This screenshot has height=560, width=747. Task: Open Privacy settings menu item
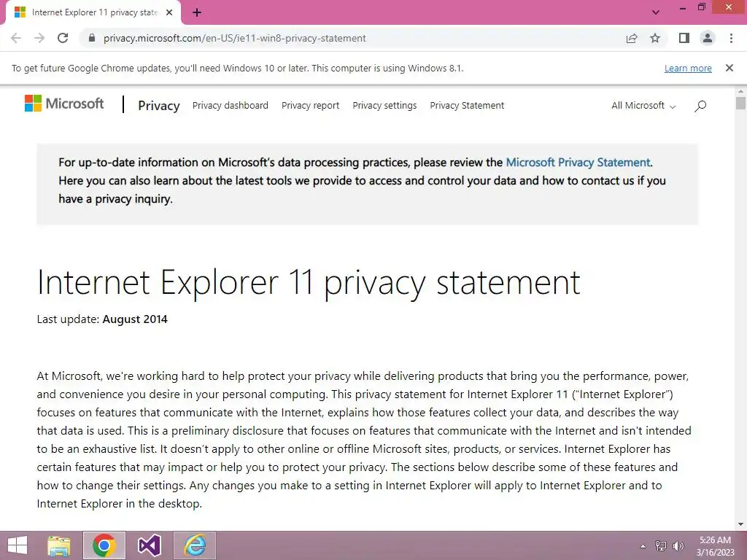[384, 105]
